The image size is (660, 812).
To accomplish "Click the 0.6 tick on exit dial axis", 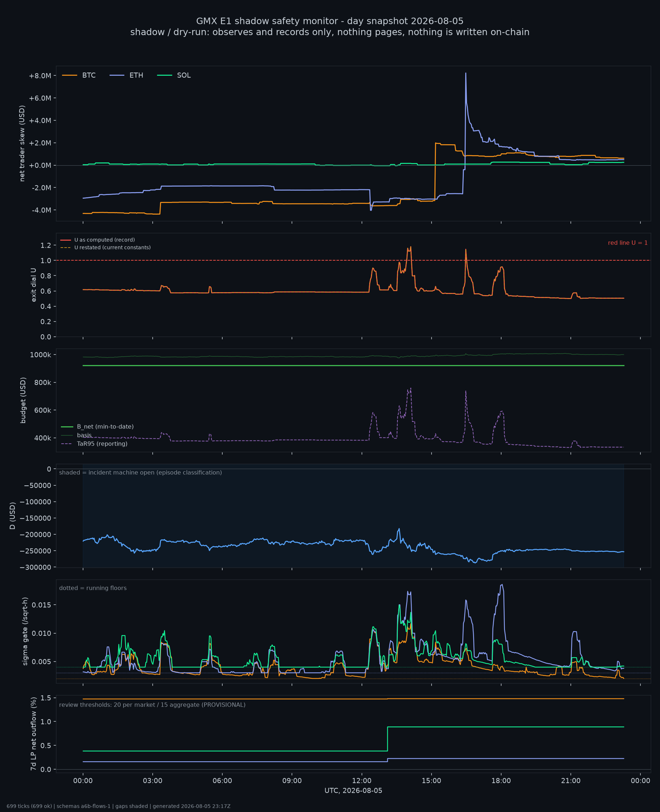I will click(46, 291).
